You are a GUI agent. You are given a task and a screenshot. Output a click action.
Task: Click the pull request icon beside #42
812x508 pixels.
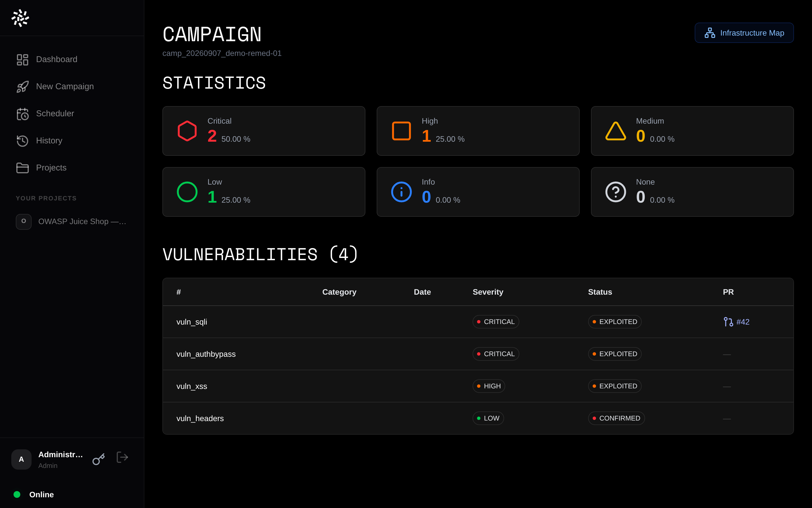pos(728,322)
